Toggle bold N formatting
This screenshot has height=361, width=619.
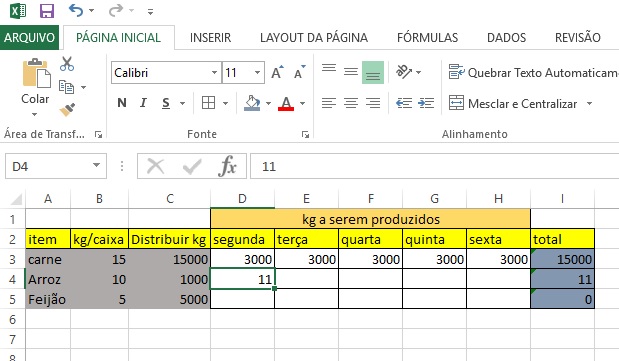[x=122, y=103]
